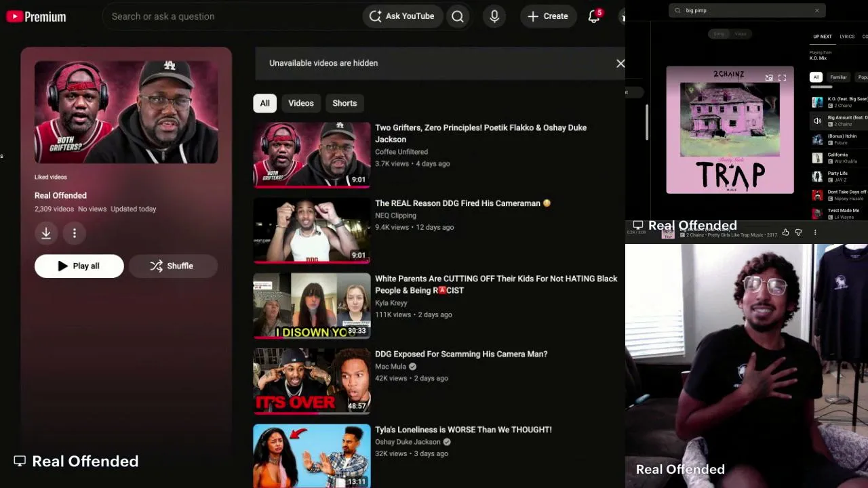Click the search icon in music app

coord(677,10)
